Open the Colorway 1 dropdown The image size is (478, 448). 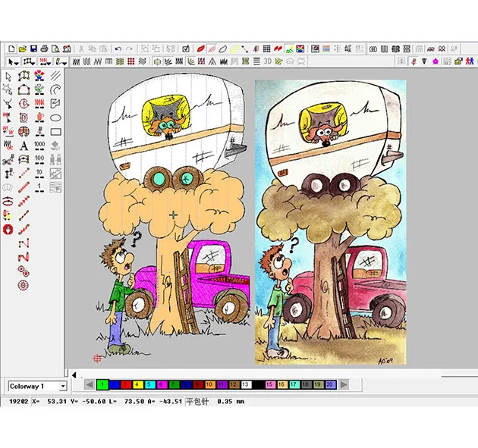(62, 386)
